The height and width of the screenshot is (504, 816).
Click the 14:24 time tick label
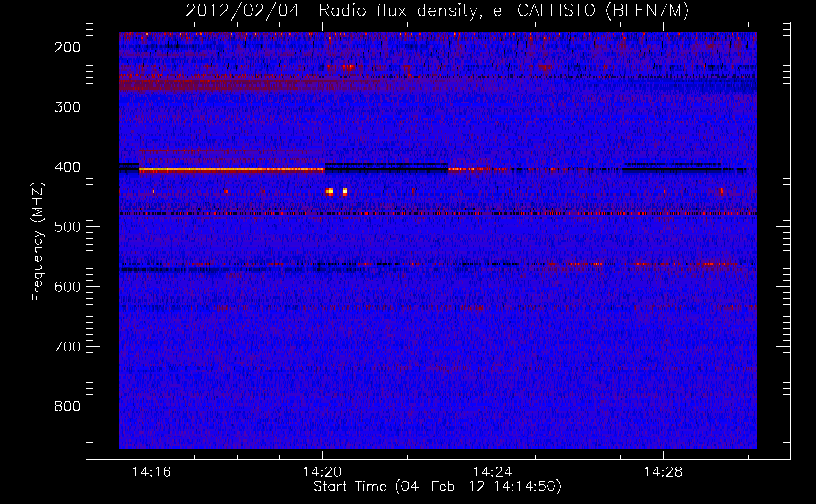492,472
